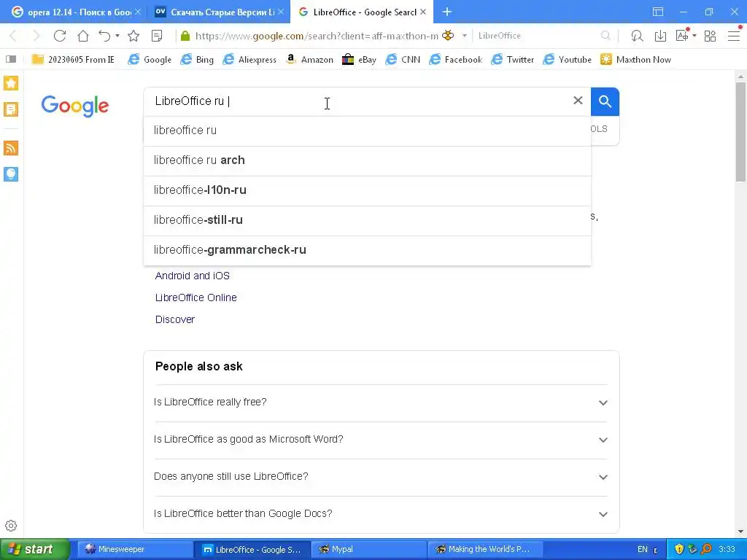Toggle the sidebar panel icon in bookmarks bar
747x560 pixels.
pyautogui.click(x=11, y=59)
